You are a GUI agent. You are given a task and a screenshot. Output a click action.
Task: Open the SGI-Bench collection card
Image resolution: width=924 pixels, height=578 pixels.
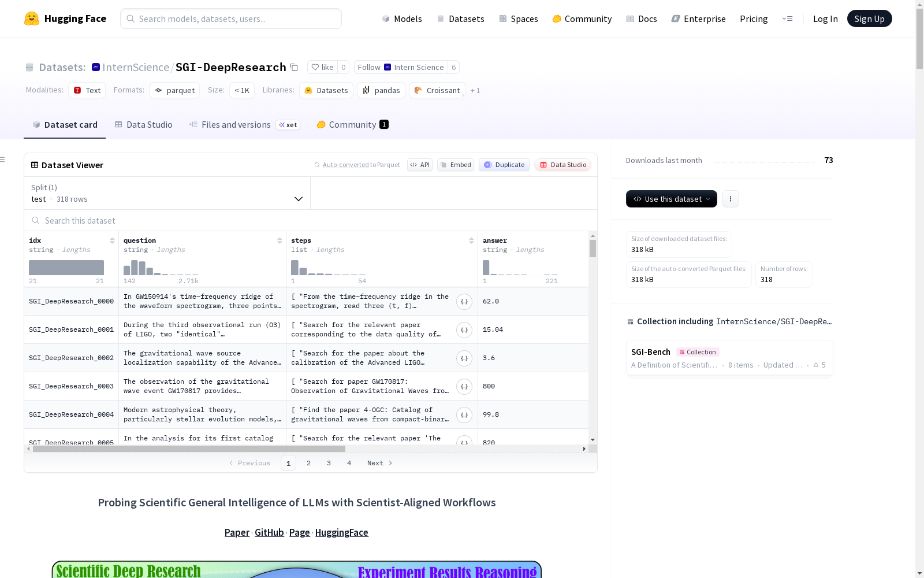click(x=729, y=358)
